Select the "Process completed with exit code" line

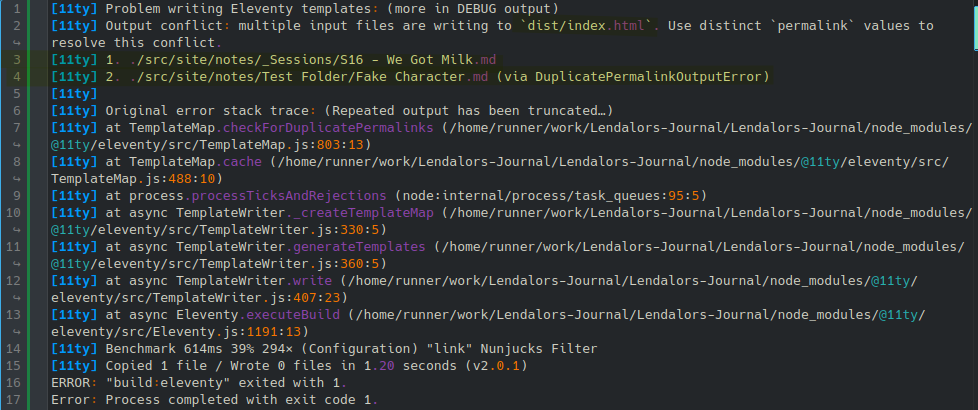pyautogui.click(x=212, y=400)
